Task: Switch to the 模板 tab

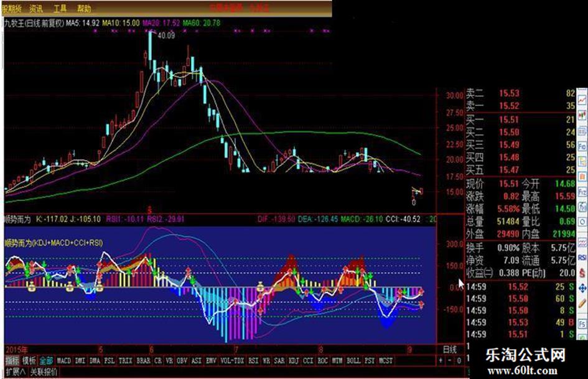Action: click(x=29, y=361)
